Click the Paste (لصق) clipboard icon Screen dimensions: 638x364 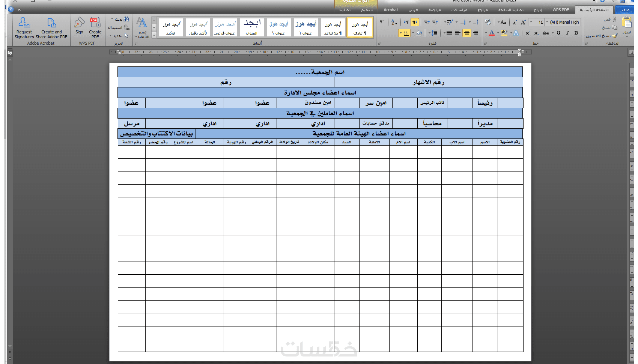pos(627,22)
